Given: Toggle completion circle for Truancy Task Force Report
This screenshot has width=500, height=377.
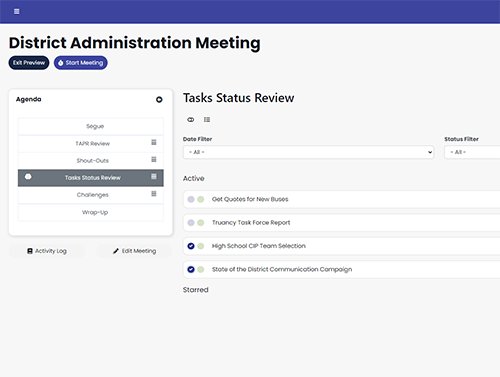Looking at the screenshot, I should (191, 223).
